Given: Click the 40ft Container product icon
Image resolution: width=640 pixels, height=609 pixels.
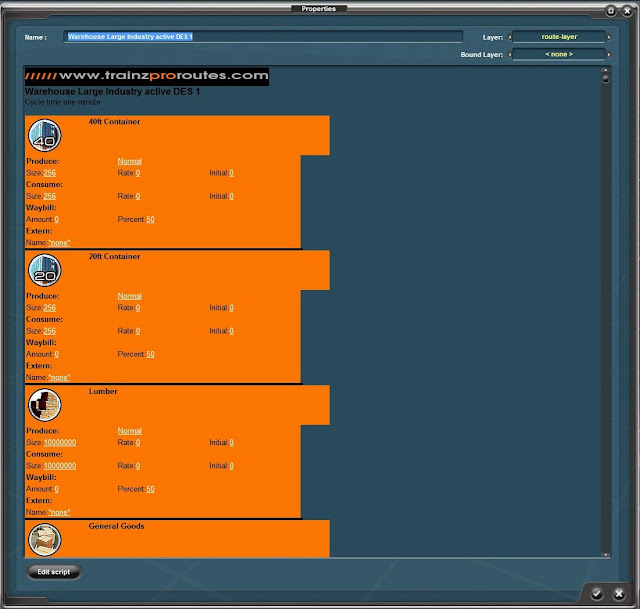Looking at the screenshot, I should coord(44,135).
